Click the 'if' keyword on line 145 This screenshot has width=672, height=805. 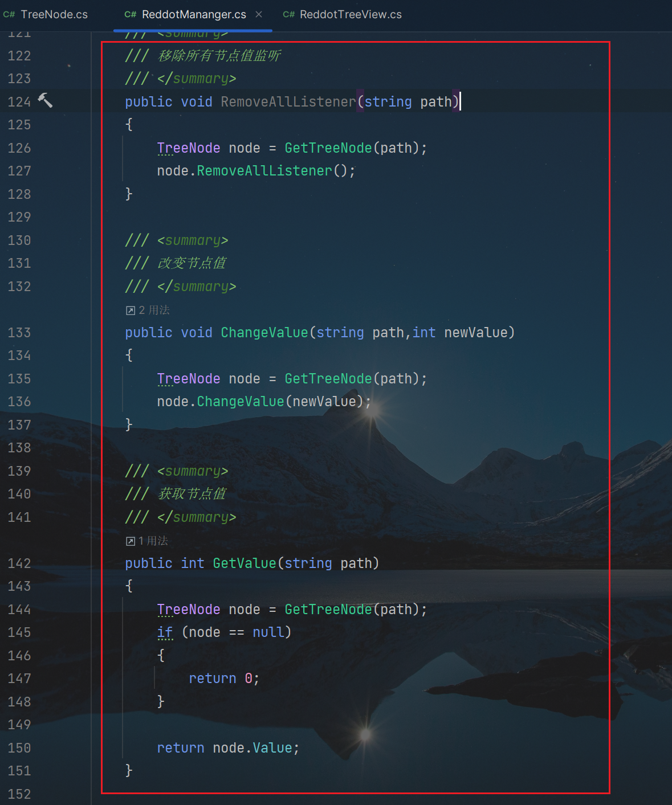tap(165, 632)
